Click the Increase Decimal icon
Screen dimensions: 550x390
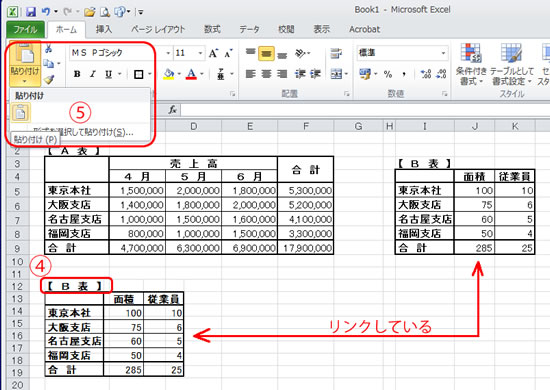point(426,74)
